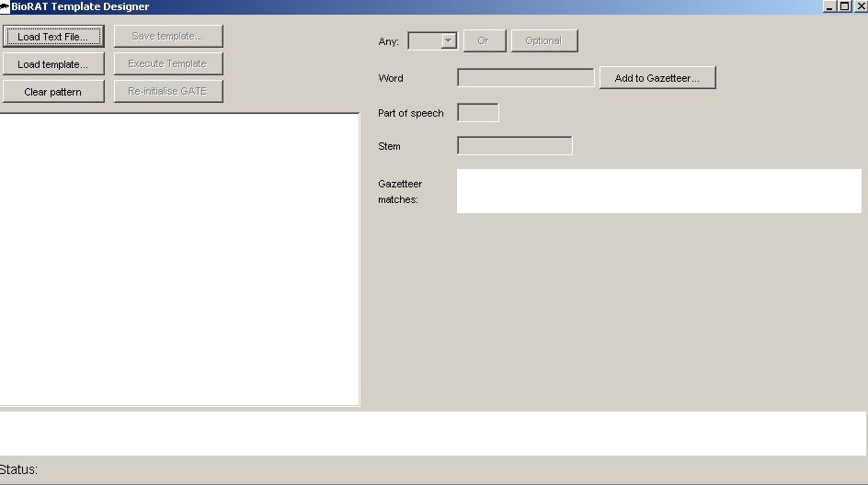Image resolution: width=868 pixels, height=485 pixels.
Task: Minimize the BioRAT Template Designer window
Action: [829, 6]
